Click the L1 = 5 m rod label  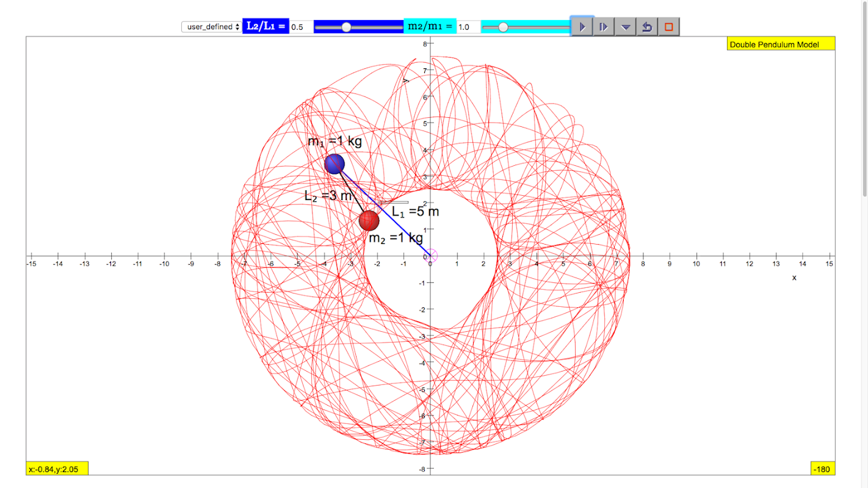pos(415,212)
